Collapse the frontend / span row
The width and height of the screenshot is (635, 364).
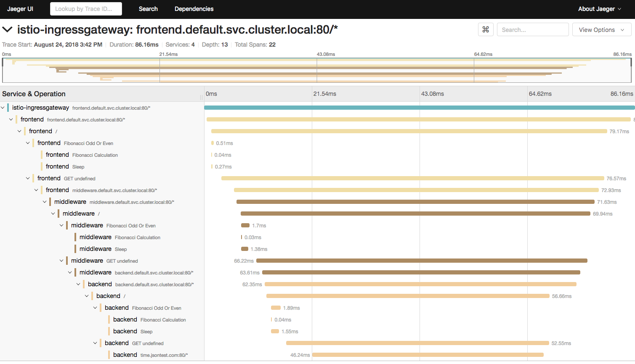pyautogui.click(x=20, y=131)
